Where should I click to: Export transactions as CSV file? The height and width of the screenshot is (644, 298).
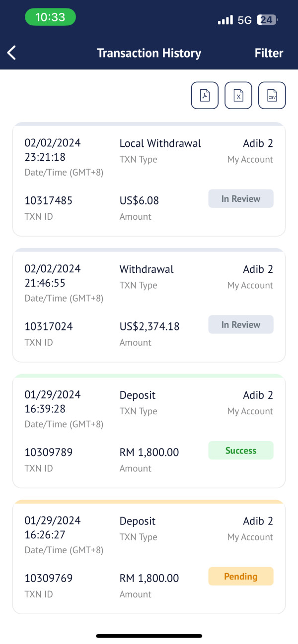272,95
